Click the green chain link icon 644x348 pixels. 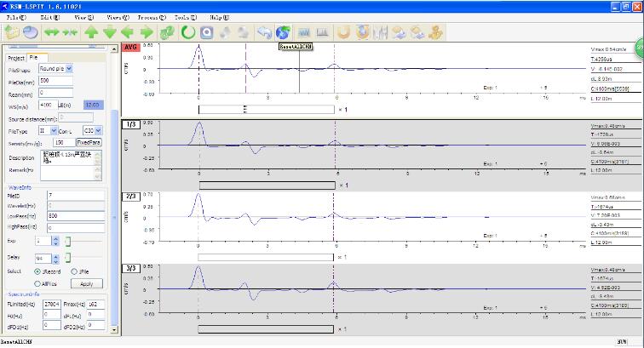[167, 32]
